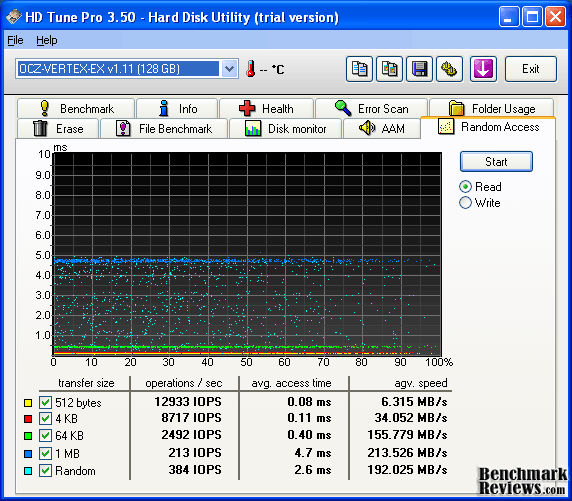
Task: Click the red 4 KB color swatch
Action: pos(28,419)
